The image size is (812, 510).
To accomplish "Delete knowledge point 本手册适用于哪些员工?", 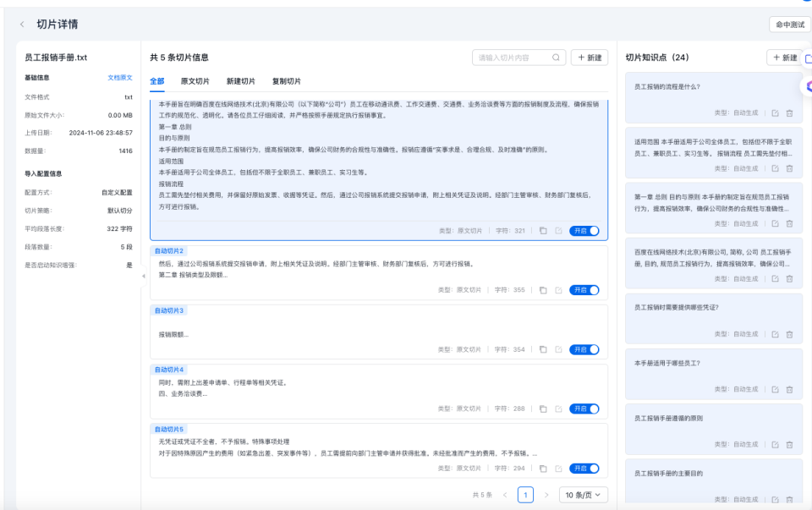I will [789, 389].
